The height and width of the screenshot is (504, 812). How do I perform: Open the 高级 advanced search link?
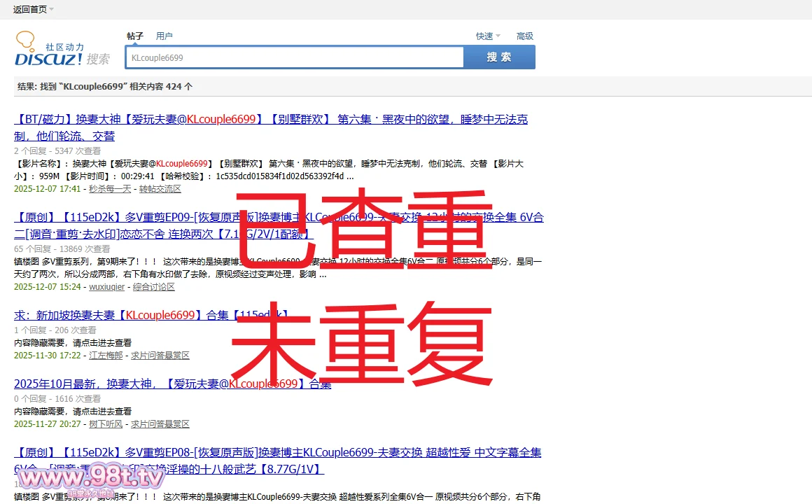click(x=525, y=36)
